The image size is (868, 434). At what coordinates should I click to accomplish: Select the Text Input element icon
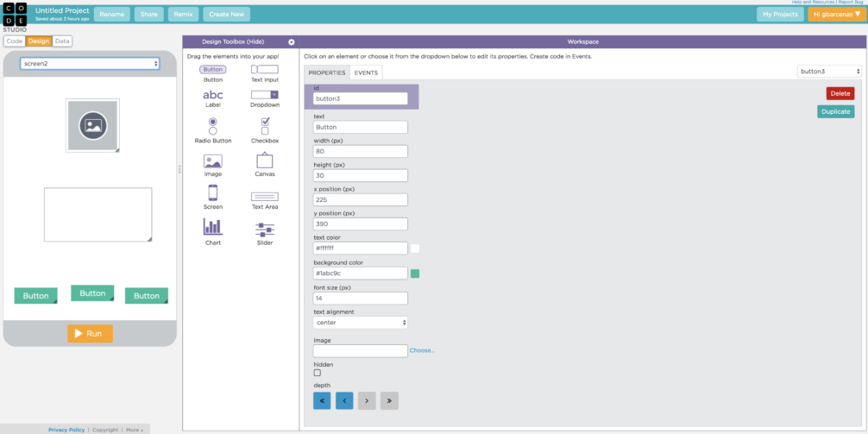(x=265, y=69)
